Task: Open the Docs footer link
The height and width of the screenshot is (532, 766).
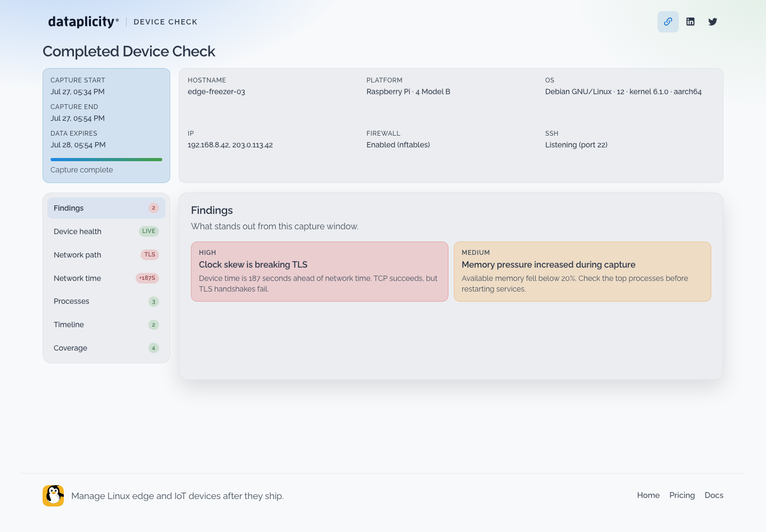Action: pos(714,495)
